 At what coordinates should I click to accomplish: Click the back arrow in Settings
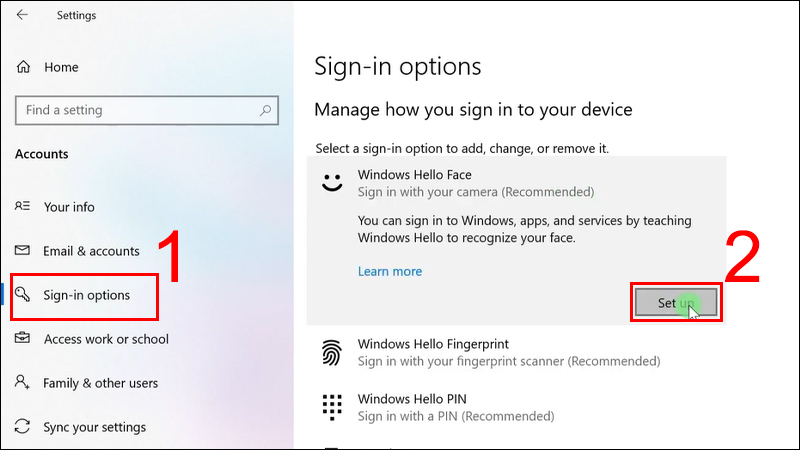click(23, 15)
